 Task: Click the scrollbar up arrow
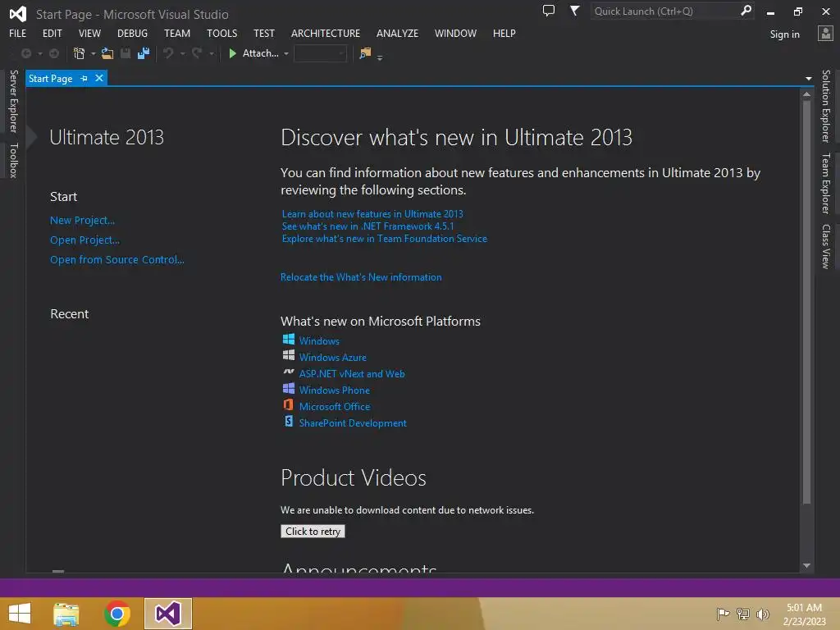click(x=806, y=94)
